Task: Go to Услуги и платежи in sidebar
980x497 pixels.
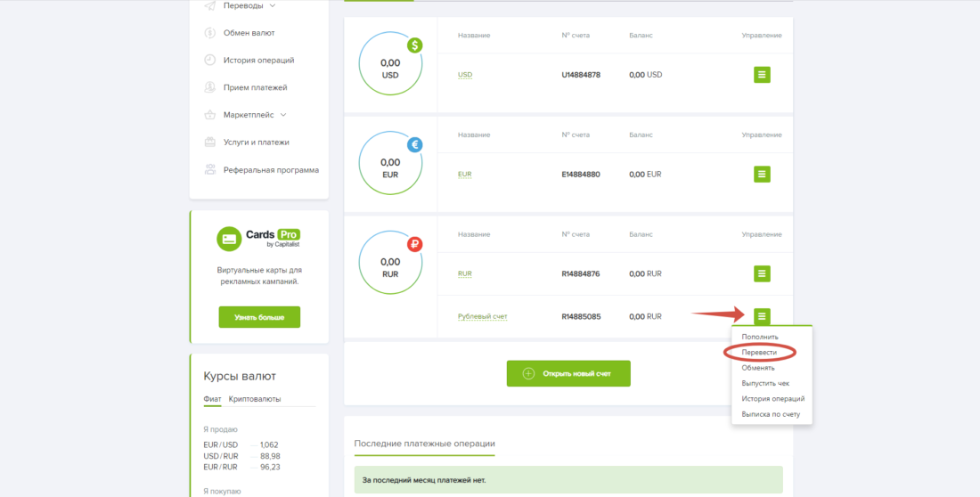Action: (x=257, y=143)
